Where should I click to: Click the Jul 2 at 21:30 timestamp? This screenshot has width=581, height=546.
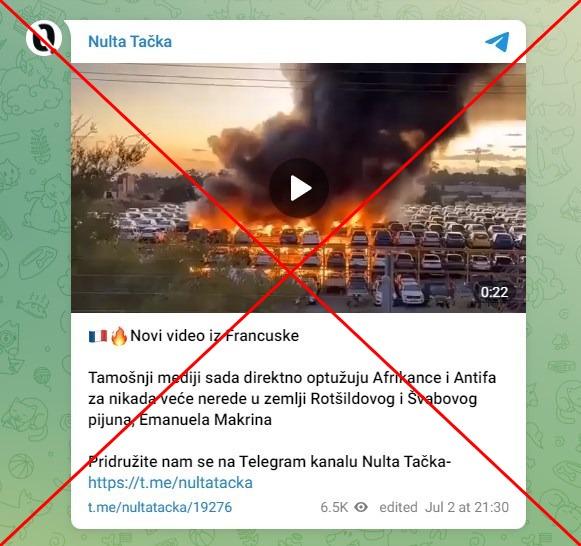(467, 507)
